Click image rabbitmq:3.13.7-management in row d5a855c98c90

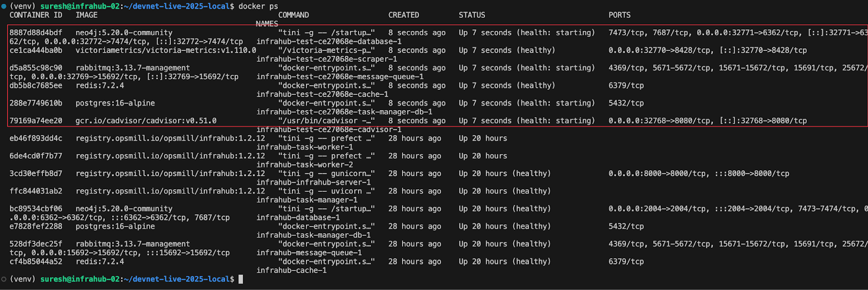click(x=133, y=68)
